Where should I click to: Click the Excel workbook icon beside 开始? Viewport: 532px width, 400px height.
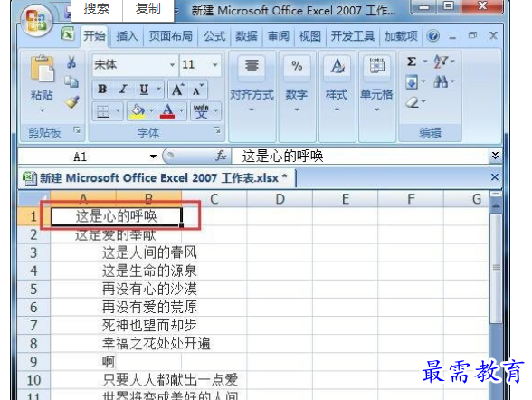[x=68, y=34]
